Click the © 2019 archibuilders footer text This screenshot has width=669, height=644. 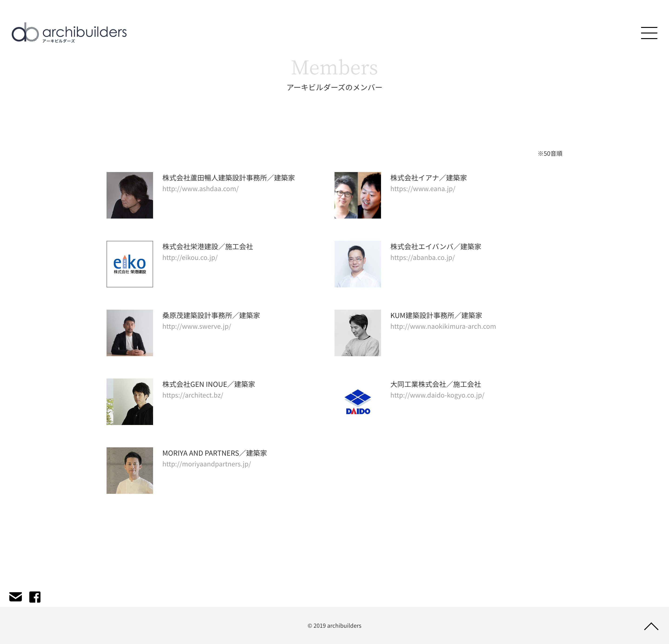[x=334, y=626]
